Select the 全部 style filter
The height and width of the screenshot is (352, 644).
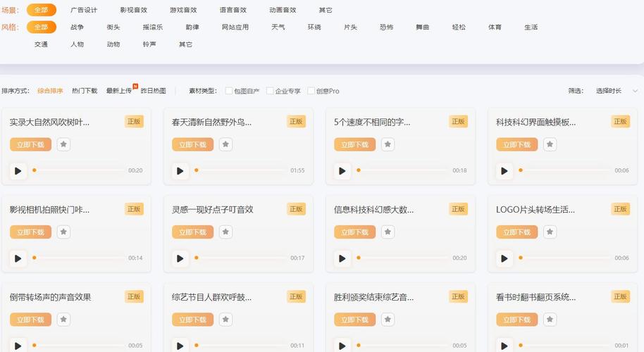point(41,27)
